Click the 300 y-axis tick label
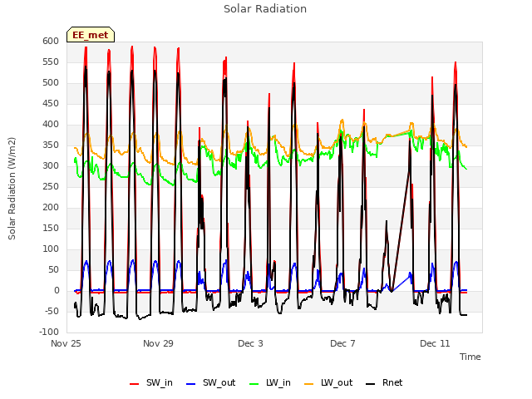This screenshot has height=399, width=532. pos(51,166)
